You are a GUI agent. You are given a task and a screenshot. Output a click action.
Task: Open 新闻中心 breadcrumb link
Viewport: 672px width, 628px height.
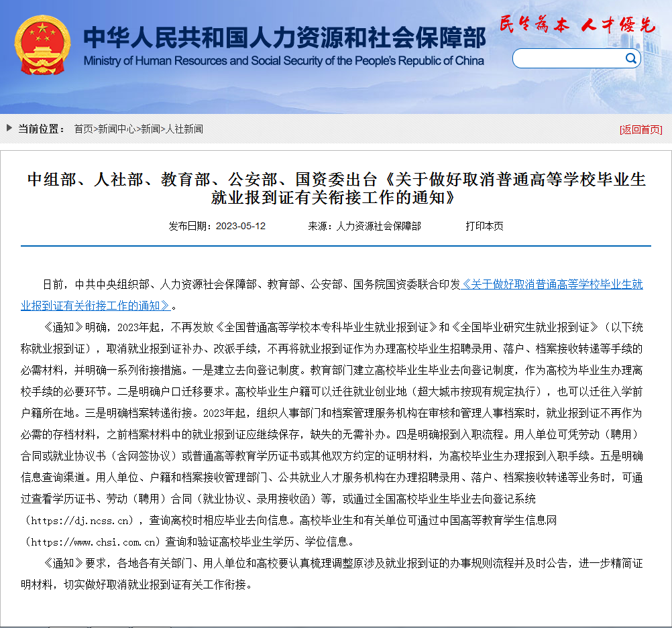point(117,129)
